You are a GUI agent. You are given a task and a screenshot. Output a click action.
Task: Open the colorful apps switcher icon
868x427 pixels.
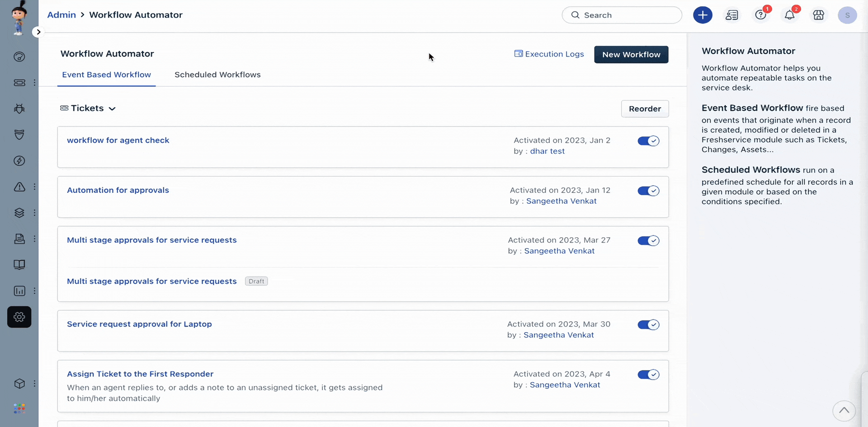click(x=19, y=409)
